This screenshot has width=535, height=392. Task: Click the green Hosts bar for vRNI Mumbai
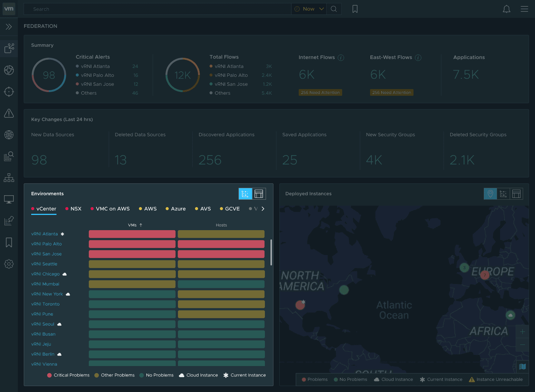coord(221,284)
